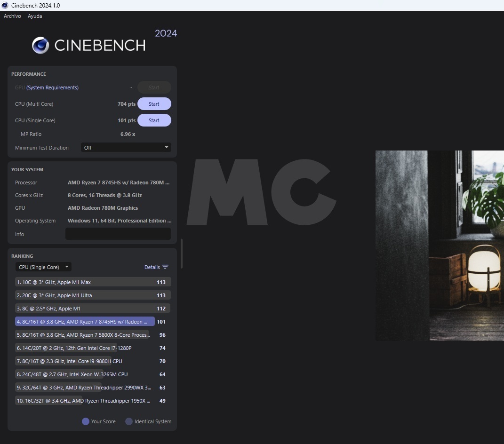Click the Cinebench logo sphere icon

[40, 45]
